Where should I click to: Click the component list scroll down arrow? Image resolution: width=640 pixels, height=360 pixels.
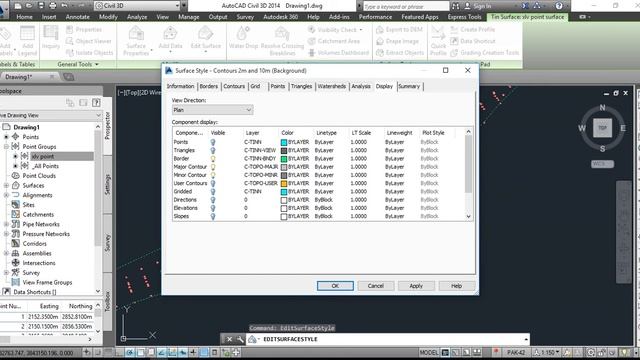(x=468, y=217)
